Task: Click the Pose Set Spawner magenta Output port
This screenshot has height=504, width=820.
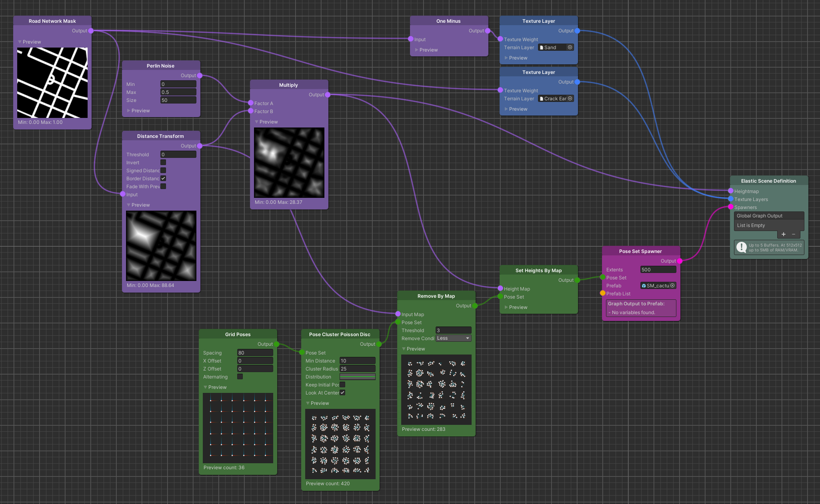Action: pyautogui.click(x=680, y=261)
